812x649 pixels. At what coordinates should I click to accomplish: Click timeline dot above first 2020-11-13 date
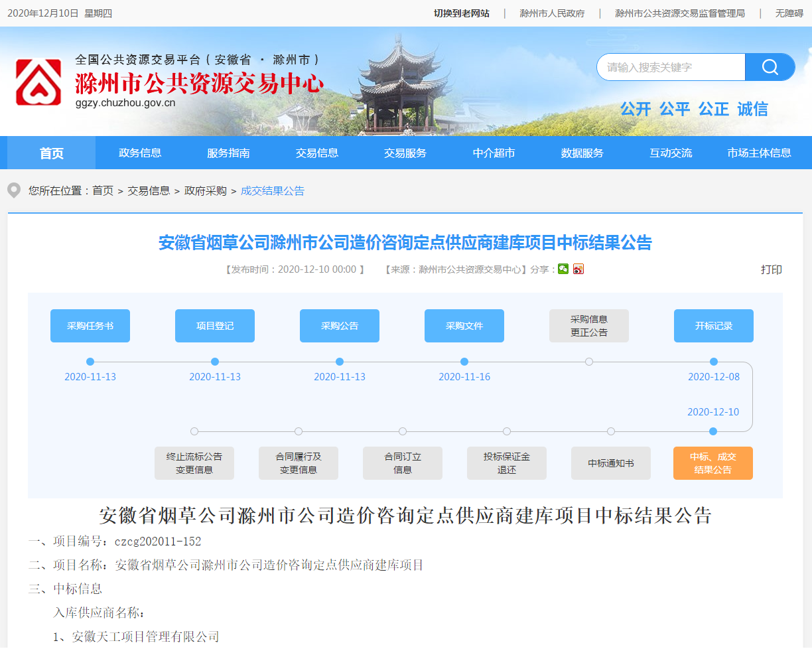(x=90, y=362)
